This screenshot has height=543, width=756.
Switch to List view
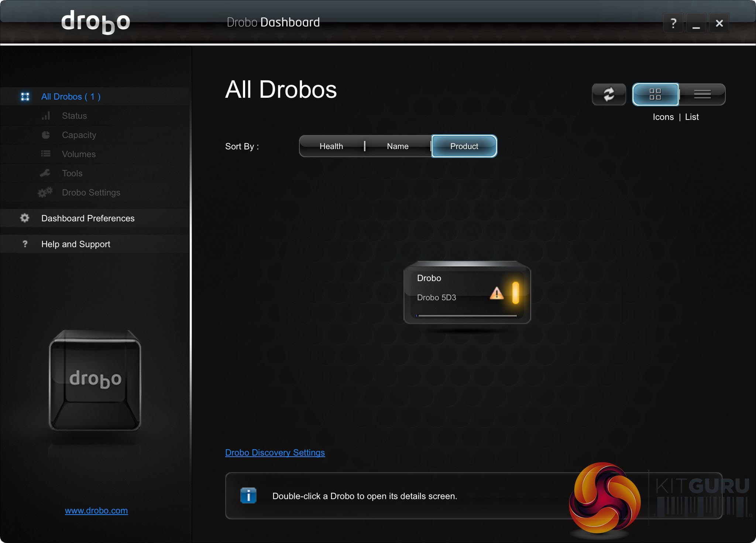tap(702, 94)
